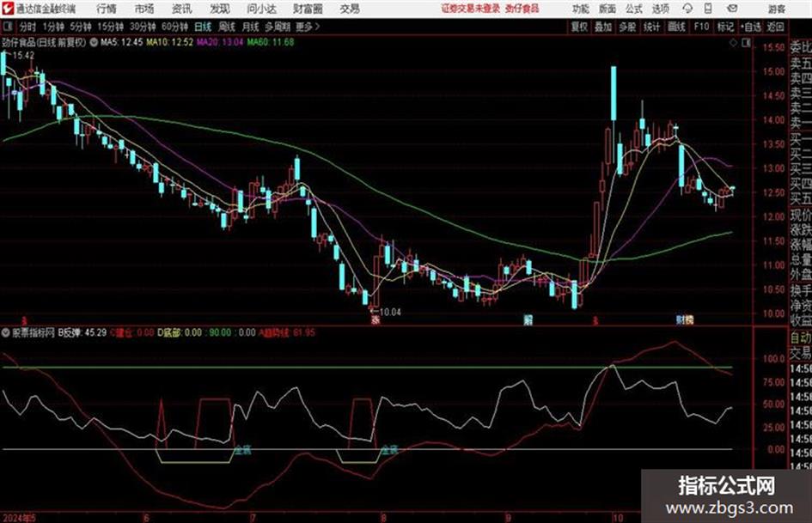This screenshot has height=523, width=812.
Task: Switch to the 月线 monthly tab
Action: pyautogui.click(x=250, y=27)
